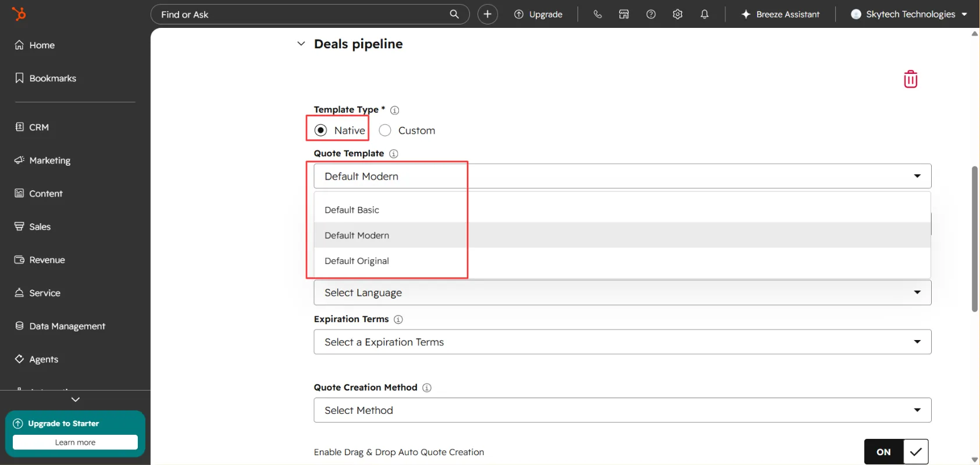Select the Native template type radio
Viewport: 980px width, 465px height.
(320, 130)
